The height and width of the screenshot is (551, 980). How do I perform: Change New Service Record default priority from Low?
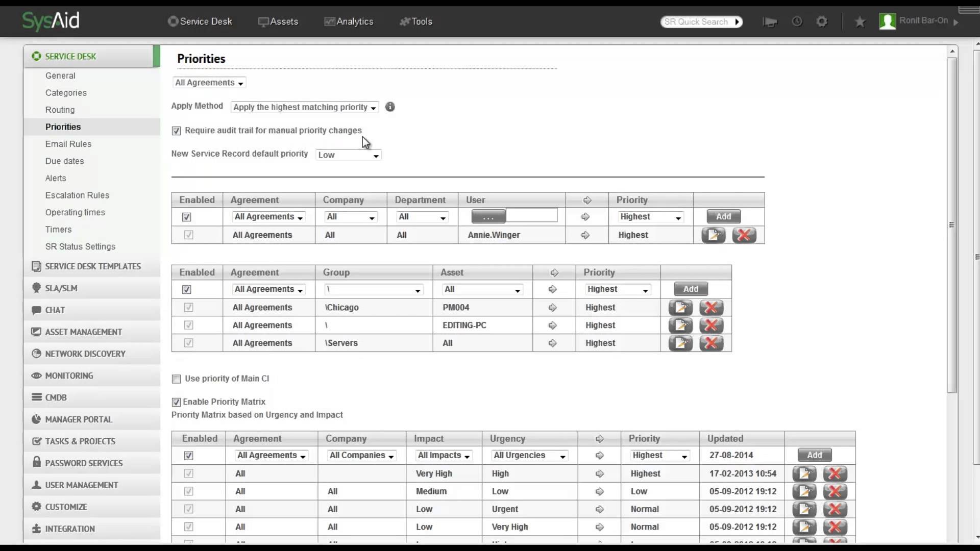coord(348,155)
